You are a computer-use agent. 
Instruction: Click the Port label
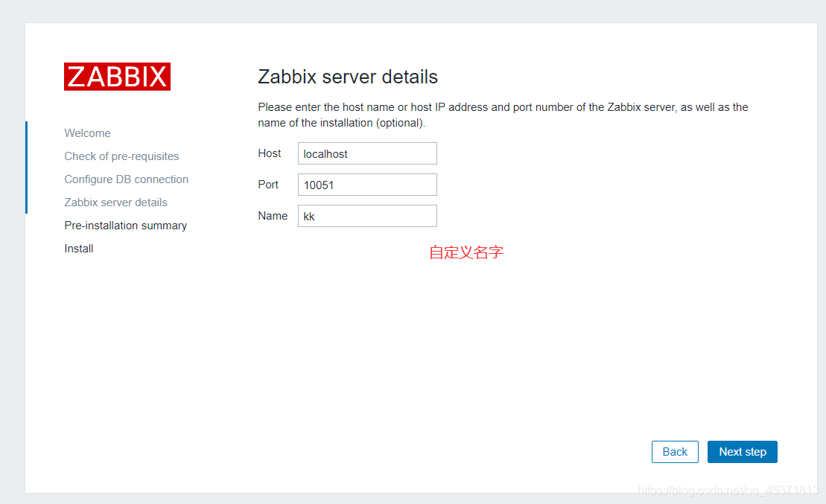(268, 185)
